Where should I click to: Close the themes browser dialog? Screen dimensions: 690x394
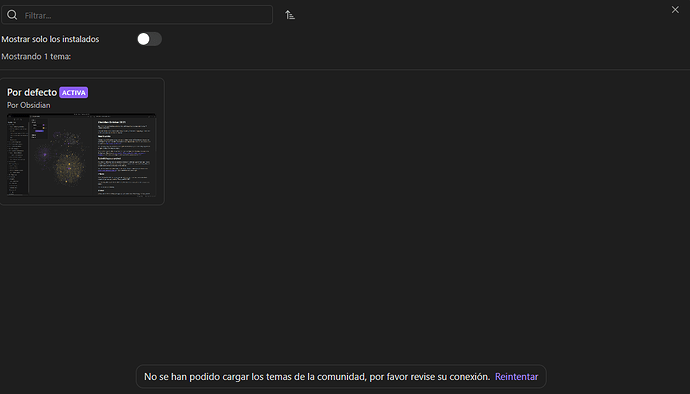pos(675,10)
